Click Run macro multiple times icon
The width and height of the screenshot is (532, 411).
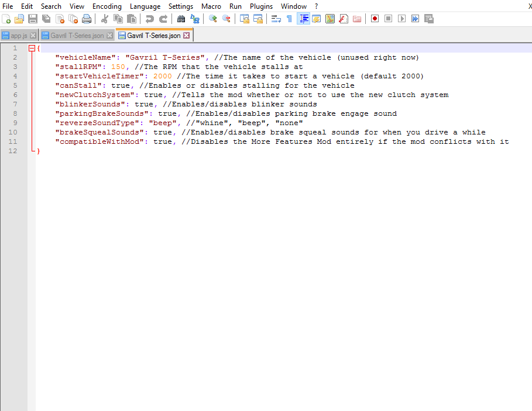point(415,19)
